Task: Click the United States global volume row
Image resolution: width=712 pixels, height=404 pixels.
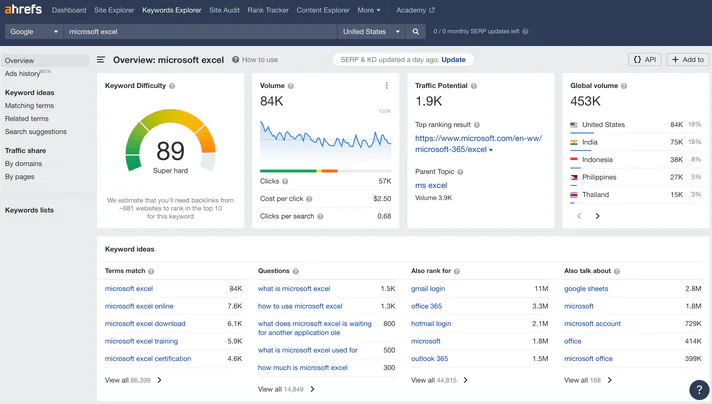Action: pyautogui.click(x=636, y=125)
